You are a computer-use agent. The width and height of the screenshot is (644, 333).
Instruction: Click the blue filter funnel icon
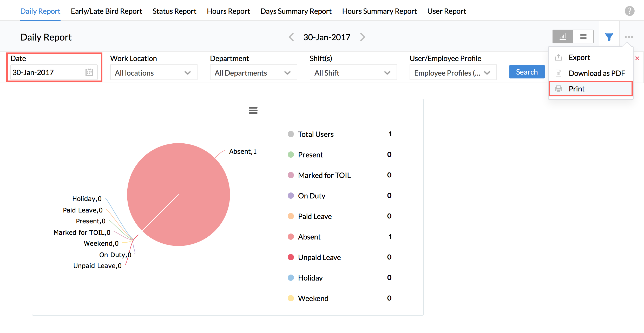click(609, 37)
